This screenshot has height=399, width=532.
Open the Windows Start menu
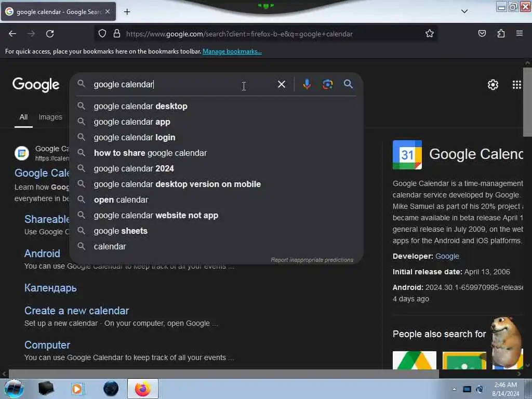tap(14, 389)
